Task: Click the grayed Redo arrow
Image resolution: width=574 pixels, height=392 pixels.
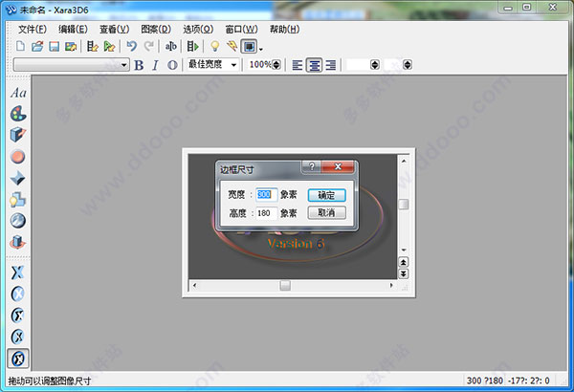Action: (148, 46)
